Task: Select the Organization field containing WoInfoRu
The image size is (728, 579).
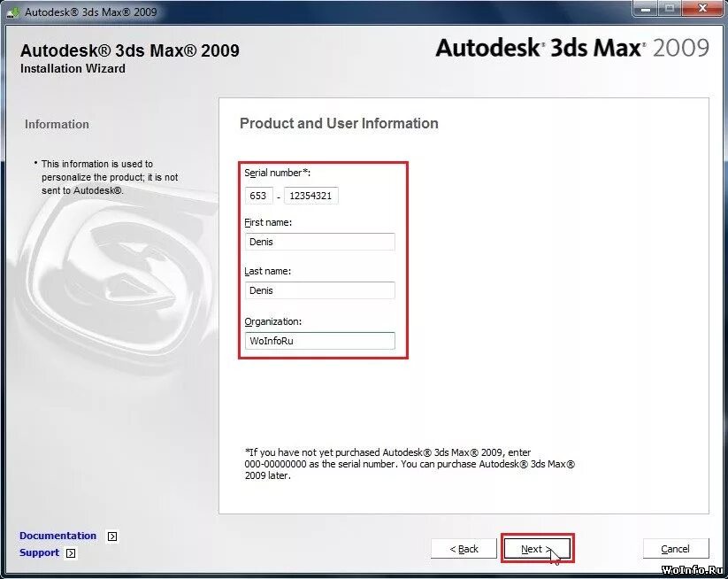Action: pos(320,341)
